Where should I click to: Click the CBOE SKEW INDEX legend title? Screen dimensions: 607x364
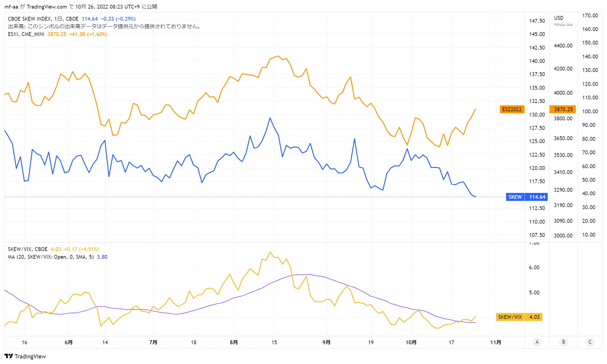[30, 19]
